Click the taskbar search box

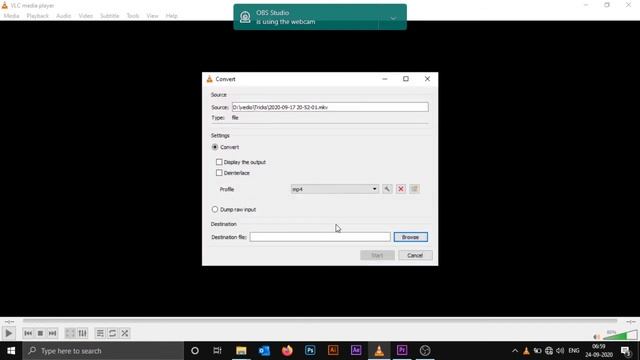(x=103, y=351)
